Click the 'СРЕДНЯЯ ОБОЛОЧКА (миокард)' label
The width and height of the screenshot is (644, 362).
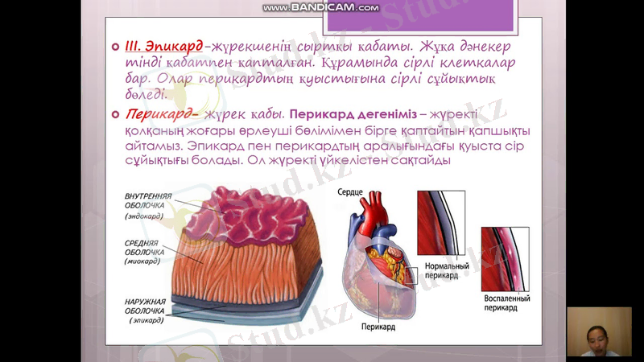(145, 251)
